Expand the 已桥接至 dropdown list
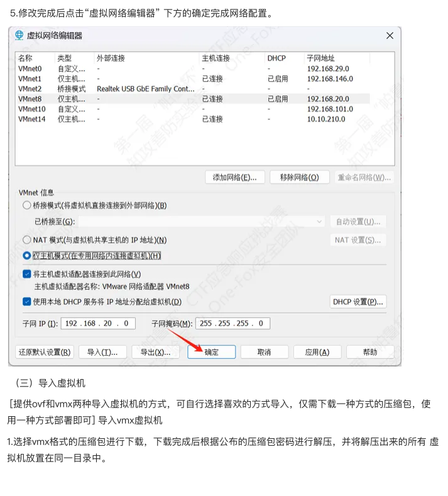The width and height of the screenshot is (448, 496). [319, 222]
